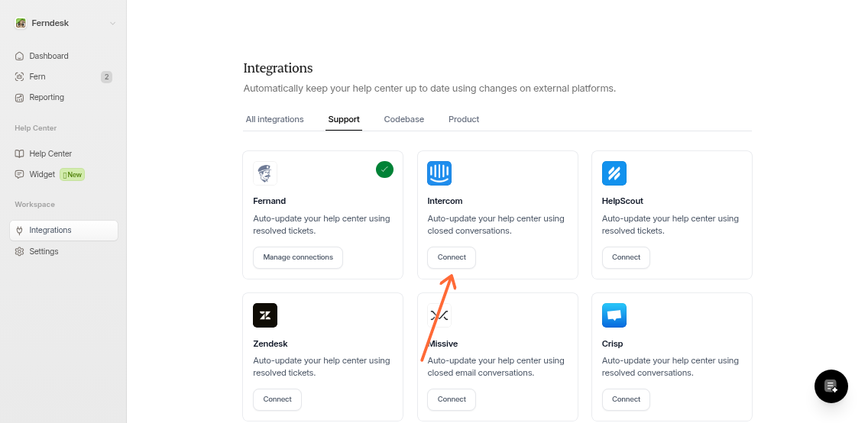The width and height of the screenshot is (868, 423).
Task: Open the floating chat widget button
Action: pyautogui.click(x=831, y=386)
